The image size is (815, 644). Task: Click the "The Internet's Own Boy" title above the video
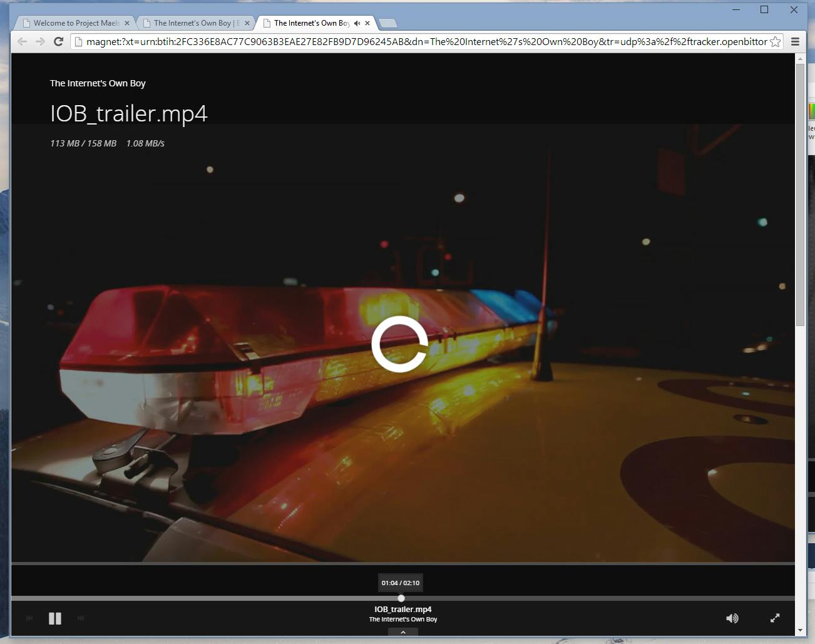click(x=98, y=83)
